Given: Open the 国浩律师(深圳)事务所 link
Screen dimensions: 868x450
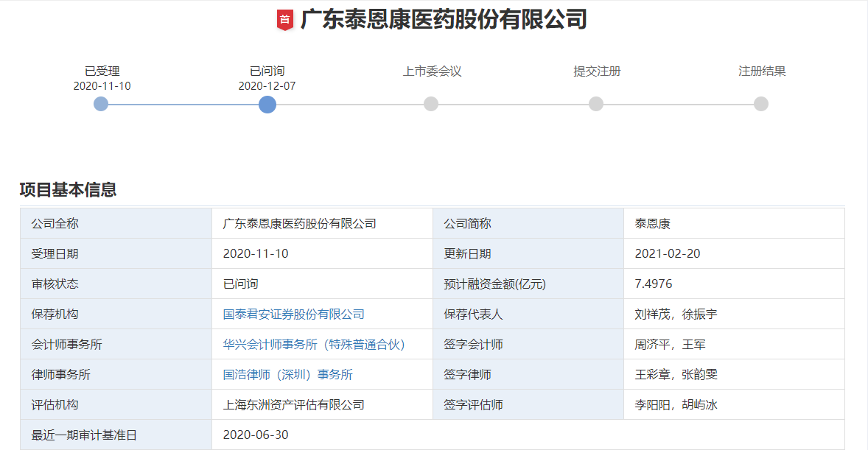Looking at the screenshot, I should pos(287,375).
